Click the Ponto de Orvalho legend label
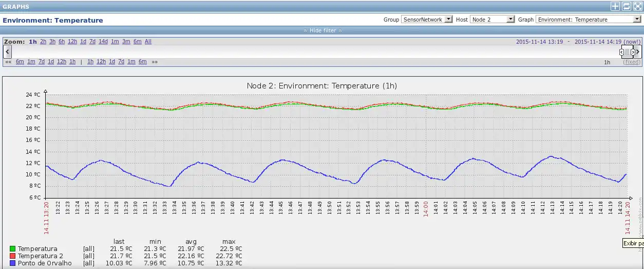This screenshot has height=269, width=644. pyautogui.click(x=45, y=263)
